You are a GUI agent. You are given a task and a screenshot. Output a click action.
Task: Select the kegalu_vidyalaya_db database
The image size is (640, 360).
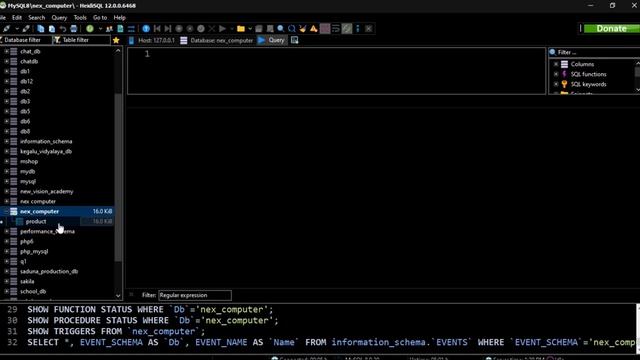(46, 151)
